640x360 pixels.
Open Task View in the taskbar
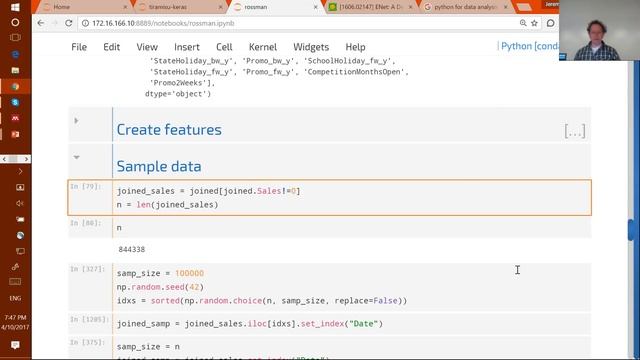[x=15, y=38]
